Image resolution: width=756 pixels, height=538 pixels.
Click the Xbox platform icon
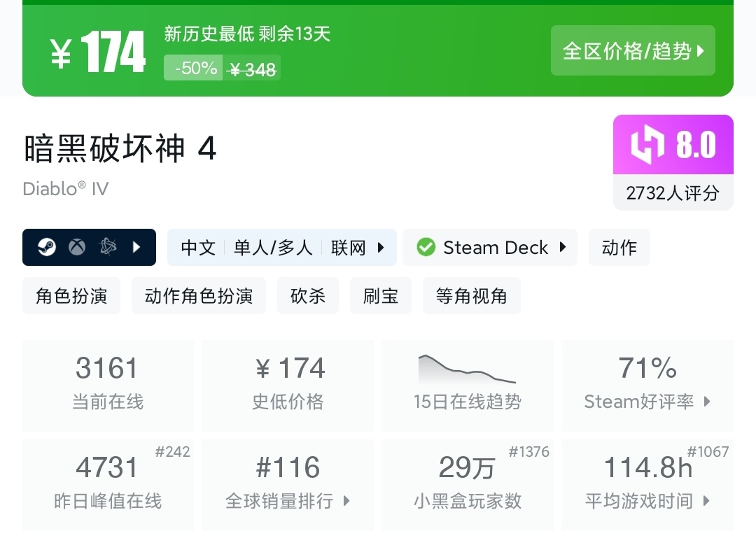(77, 247)
